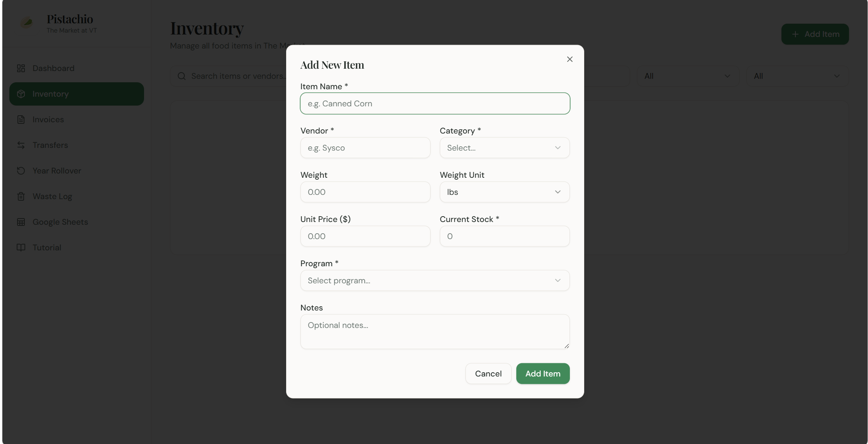The width and height of the screenshot is (868, 444).
Task: Submit with the green Add Item button
Action: [542, 374]
